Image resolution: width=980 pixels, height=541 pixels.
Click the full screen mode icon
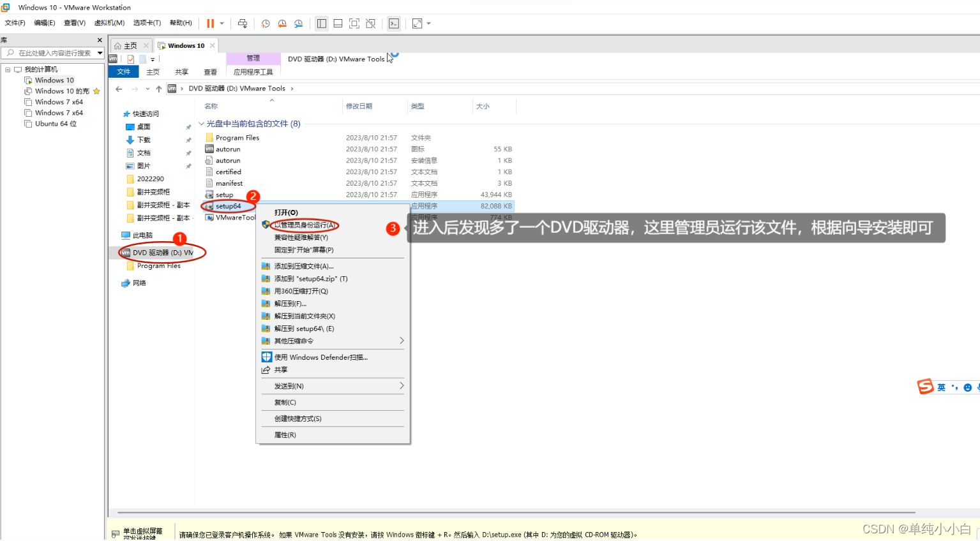point(354,24)
